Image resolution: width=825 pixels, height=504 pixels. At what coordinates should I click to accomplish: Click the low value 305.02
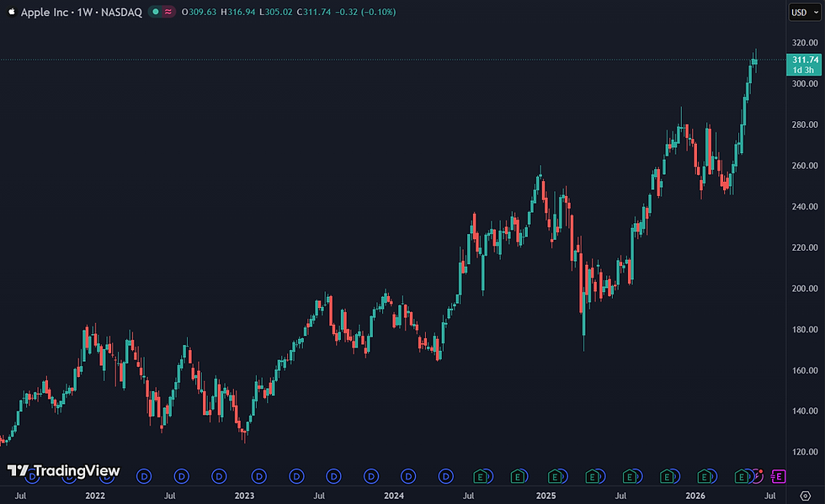tap(279, 12)
